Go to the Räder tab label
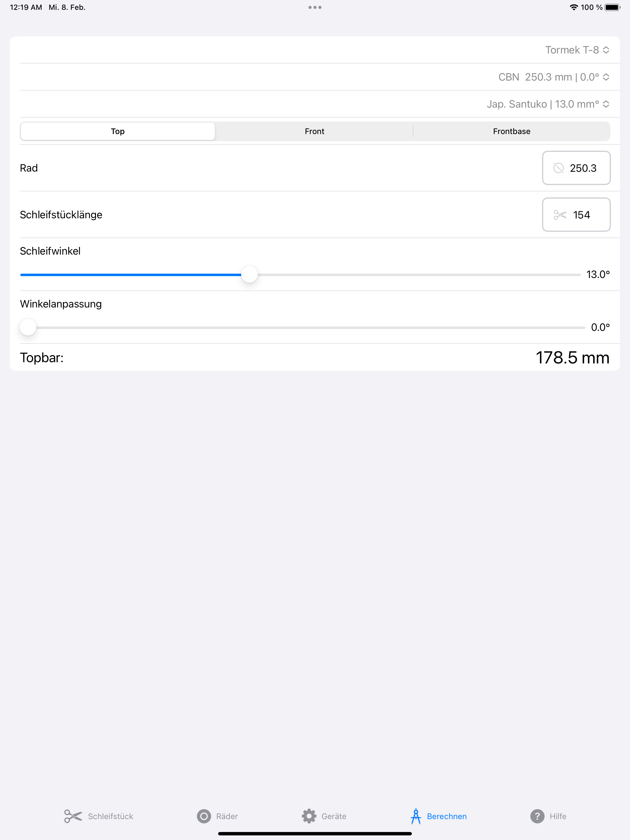The height and width of the screenshot is (840, 630). click(227, 816)
